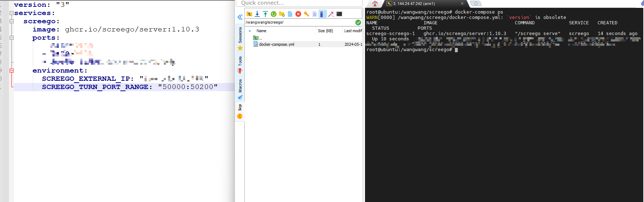Create a new remote file
Image resolution: width=644 pixels, height=202 pixels.
(290, 14)
